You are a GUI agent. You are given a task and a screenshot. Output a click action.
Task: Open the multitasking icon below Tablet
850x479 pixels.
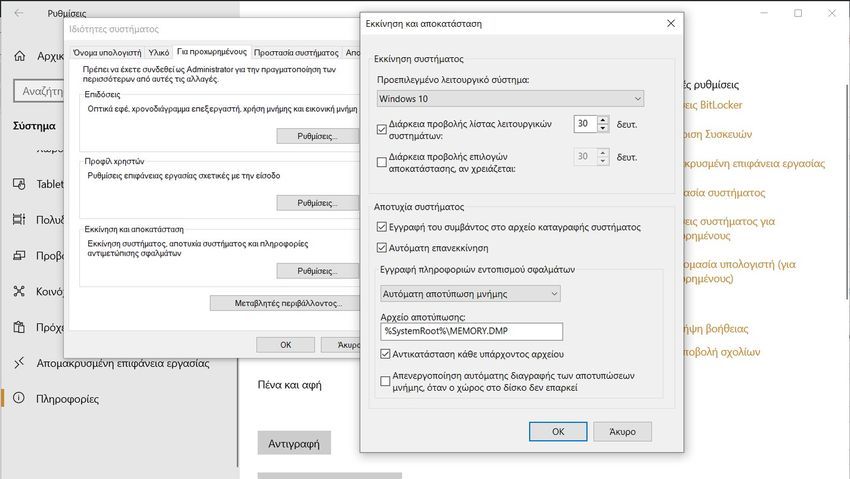(x=20, y=219)
